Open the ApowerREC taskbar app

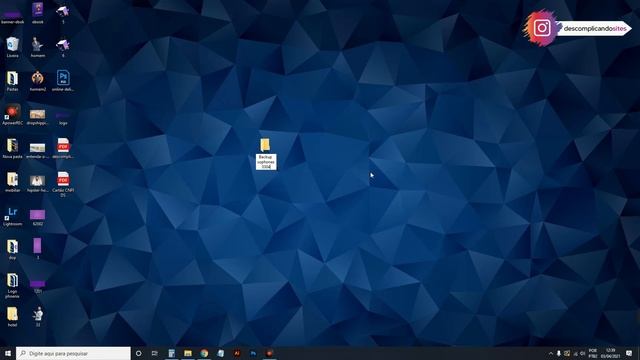(x=269, y=353)
